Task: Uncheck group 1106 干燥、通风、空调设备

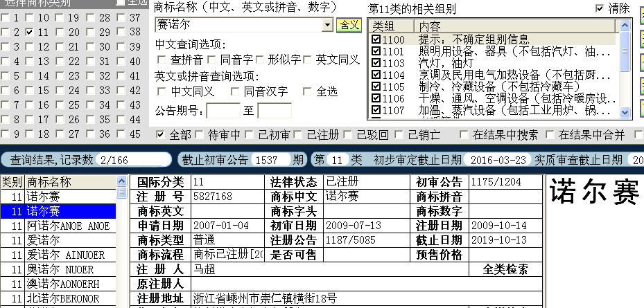Action: 376,98
